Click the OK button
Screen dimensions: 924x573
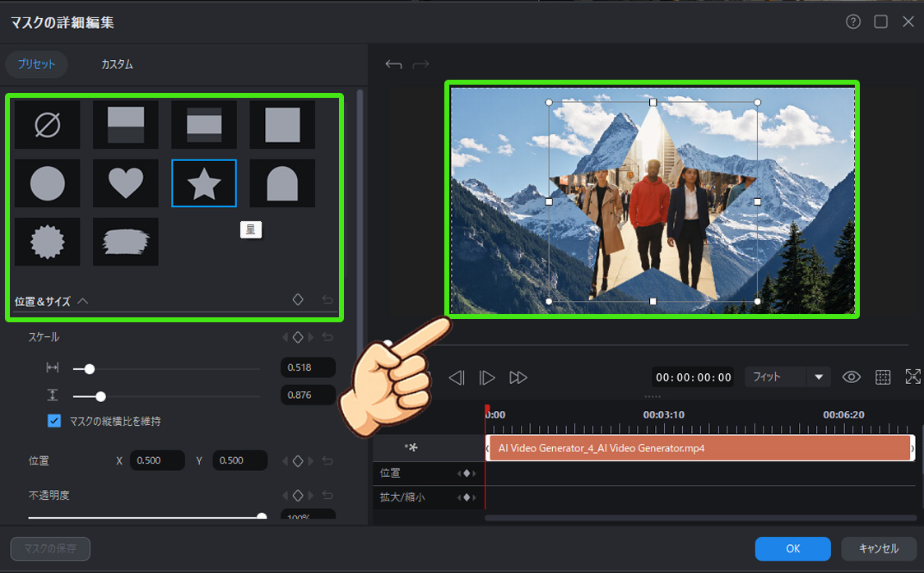coord(792,548)
